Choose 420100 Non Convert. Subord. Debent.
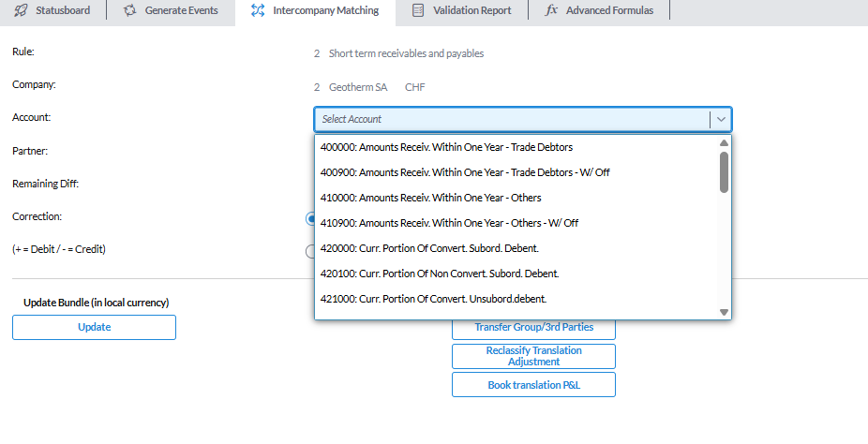The width and height of the screenshot is (868, 444). point(439,274)
